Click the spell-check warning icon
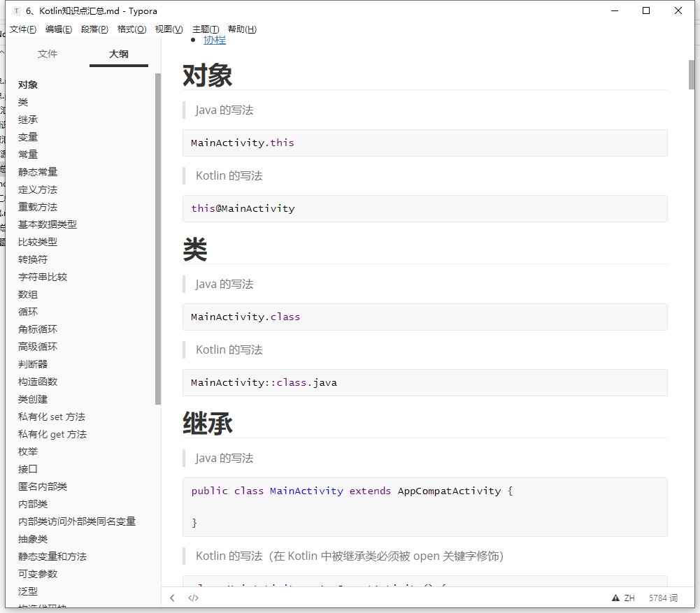 coord(615,598)
